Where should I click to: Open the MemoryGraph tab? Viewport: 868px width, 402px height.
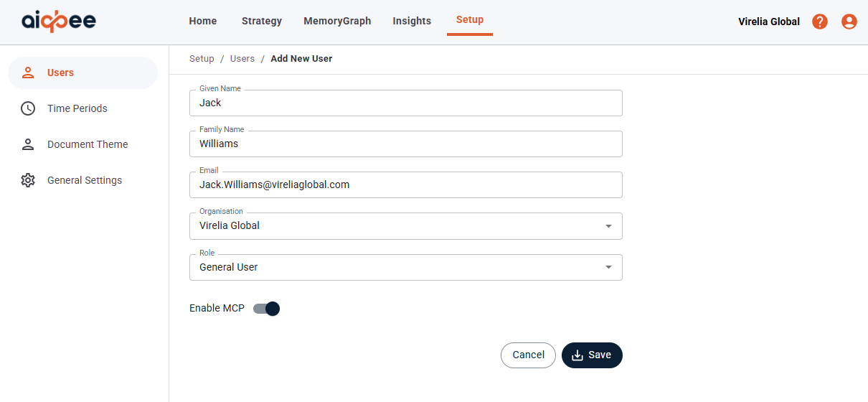(337, 22)
